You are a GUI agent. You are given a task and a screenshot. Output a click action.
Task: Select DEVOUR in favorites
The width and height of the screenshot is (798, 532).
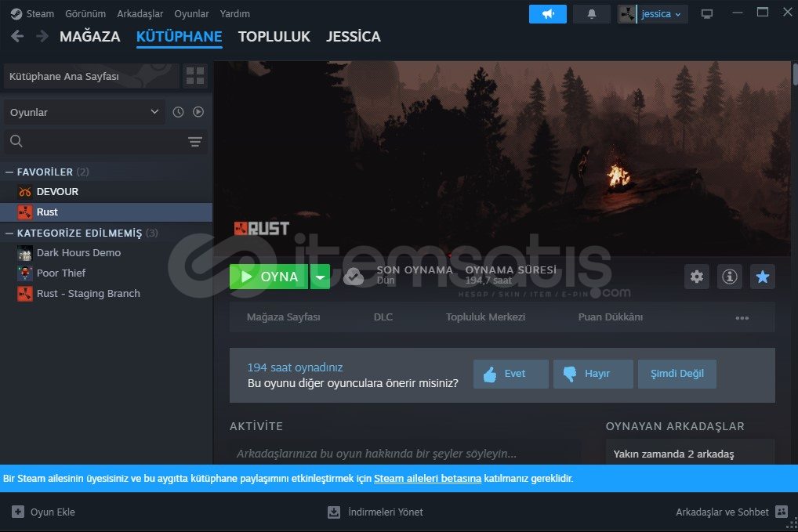(106, 192)
